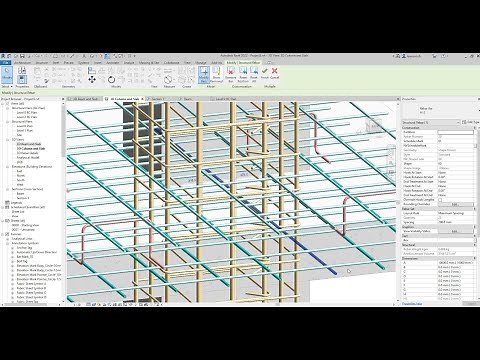Click Edit button for Rounding Overrides
480x360 pixels.
(455, 204)
